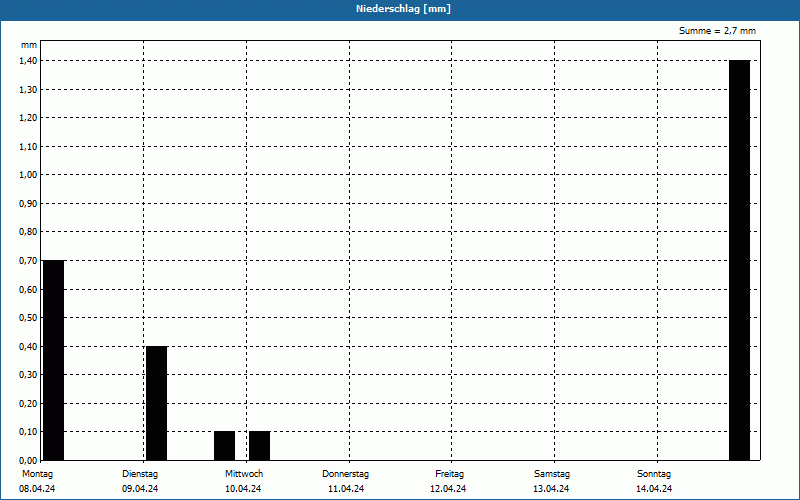Click the 1,20 y-axis value
The image size is (800, 500).
click(x=29, y=118)
